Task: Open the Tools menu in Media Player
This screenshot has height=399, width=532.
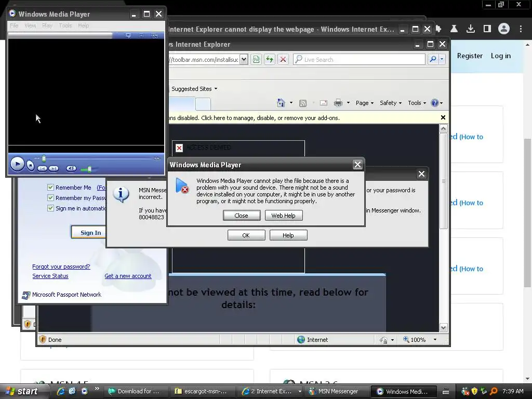Action: pyautogui.click(x=65, y=25)
